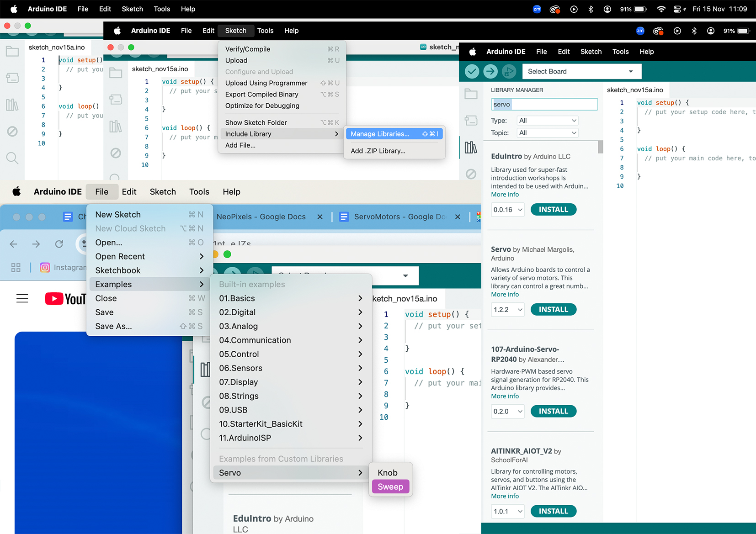Click the browser forward arrow
This screenshot has height=534, width=756.
pyautogui.click(x=36, y=244)
